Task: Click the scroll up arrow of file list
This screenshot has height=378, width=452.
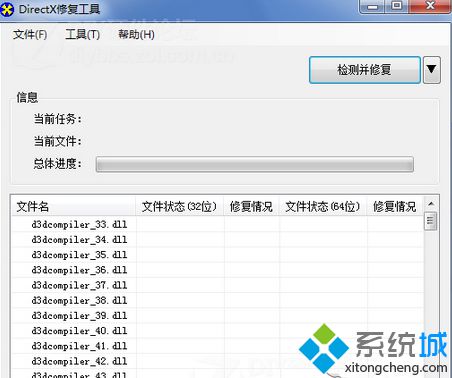Action: (431, 204)
